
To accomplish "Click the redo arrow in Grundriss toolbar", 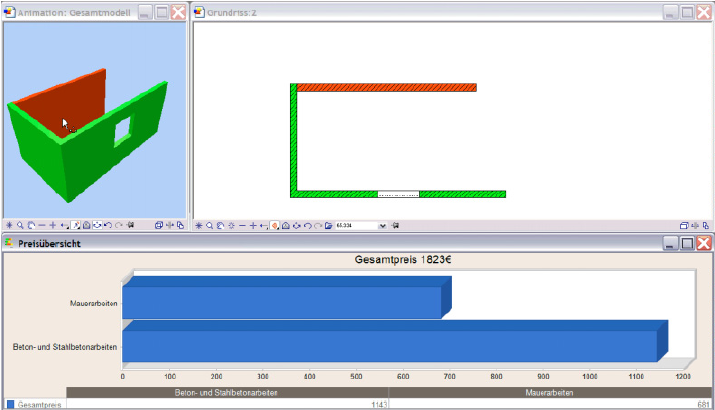I will pos(317,226).
